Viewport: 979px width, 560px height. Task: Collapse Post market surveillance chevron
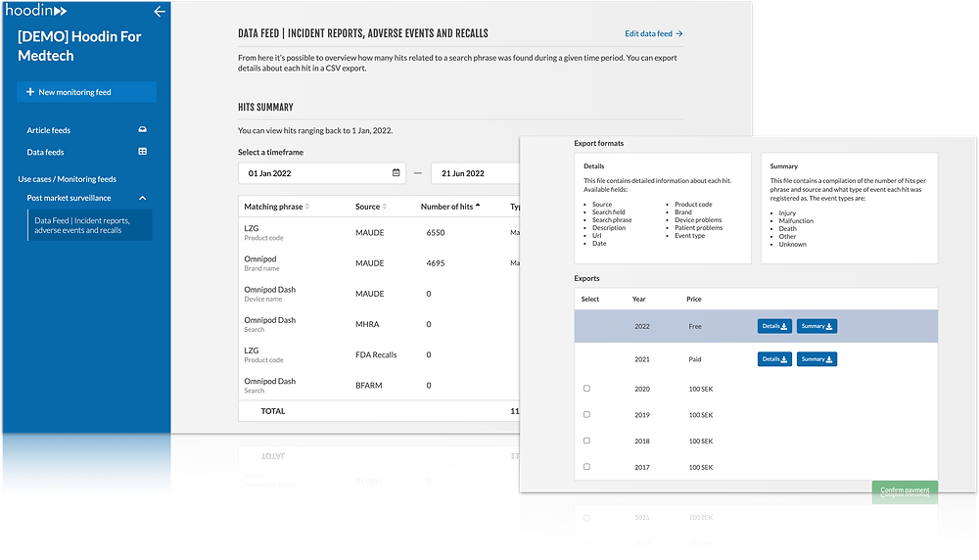142,198
